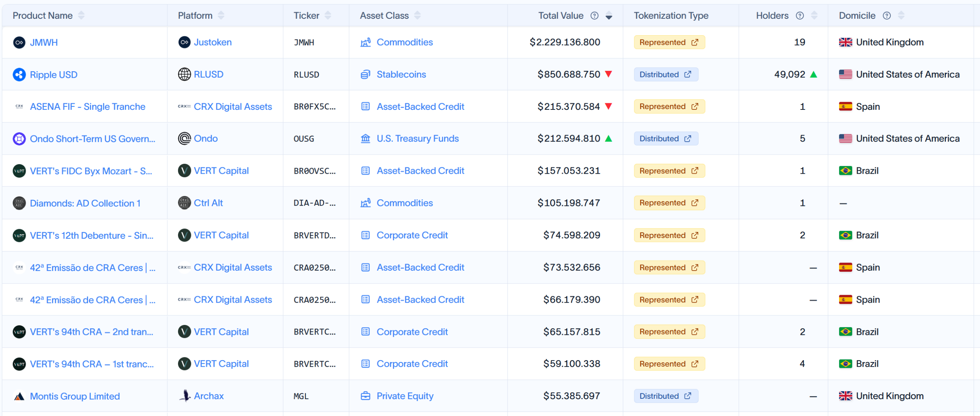This screenshot has width=980, height=416.
Task: Click the Tokenization Type column header
Action: (671, 16)
